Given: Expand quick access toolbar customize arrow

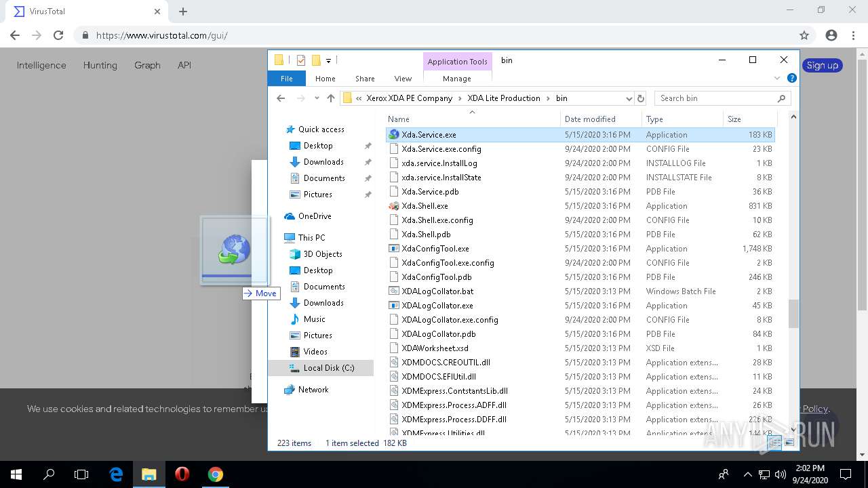Looking at the screenshot, I should pyautogui.click(x=328, y=60).
